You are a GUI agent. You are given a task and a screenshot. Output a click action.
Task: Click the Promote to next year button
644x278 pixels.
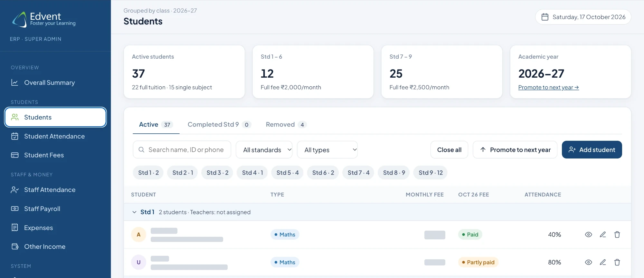point(515,150)
